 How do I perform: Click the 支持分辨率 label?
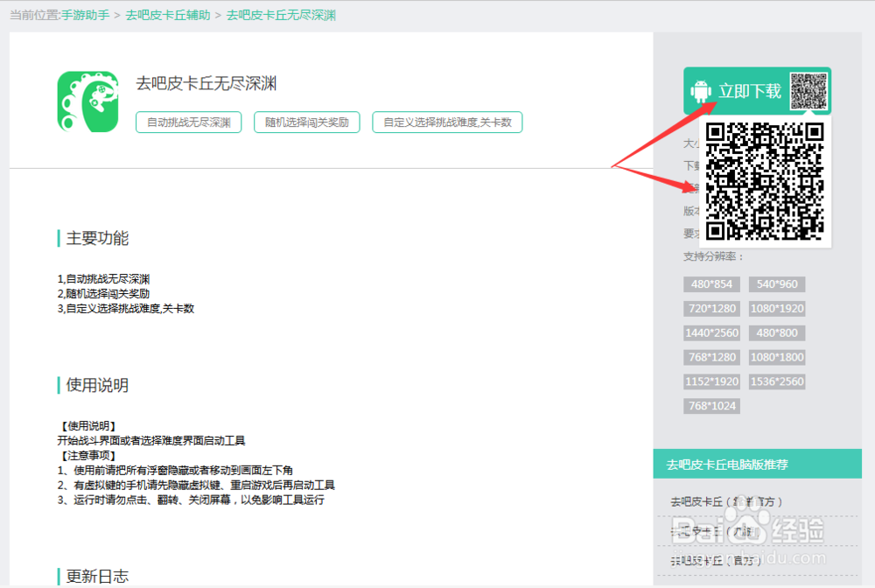pos(714,256)
